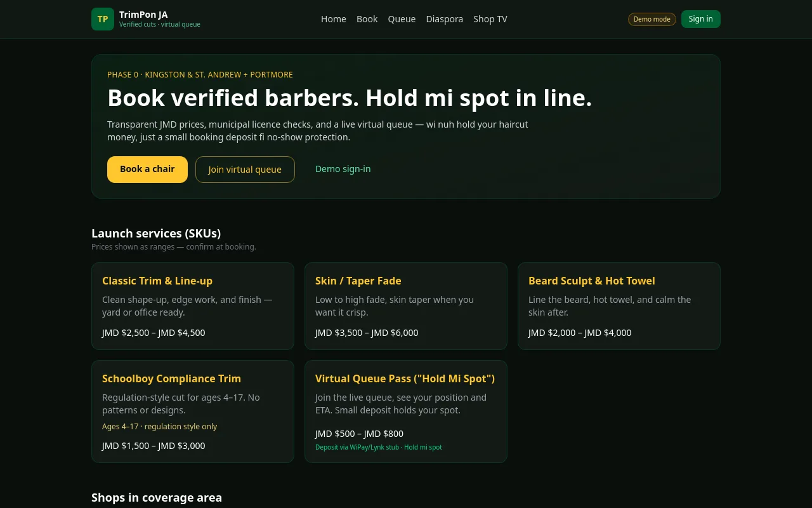Click the Verified cuts · virtual queue tagline
812x508 pixels.
160,25
